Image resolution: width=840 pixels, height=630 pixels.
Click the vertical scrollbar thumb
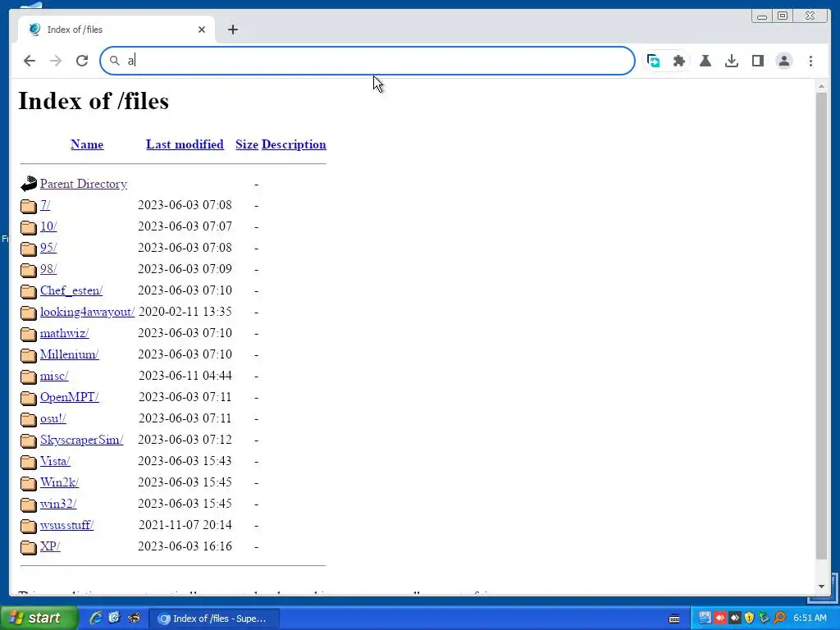pos(821,326)
